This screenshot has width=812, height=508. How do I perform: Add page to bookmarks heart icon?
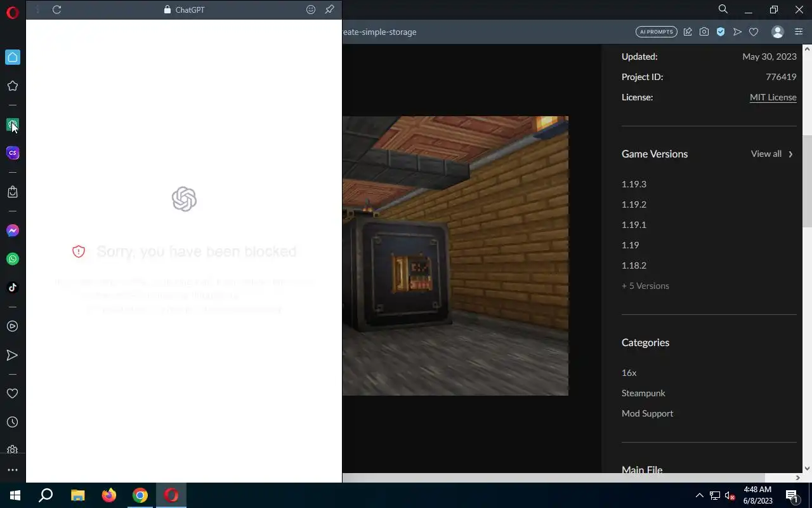(754, 32)
